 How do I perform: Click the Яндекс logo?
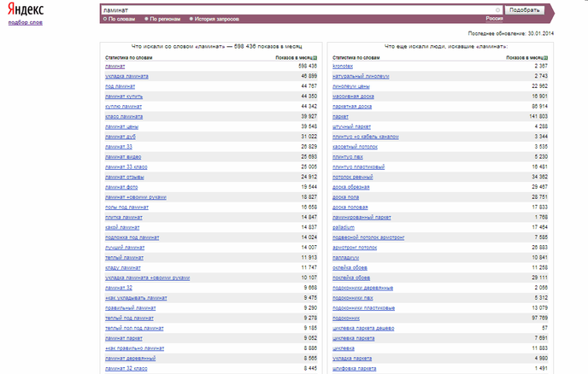pyautogui.click(x=26, y=9)
